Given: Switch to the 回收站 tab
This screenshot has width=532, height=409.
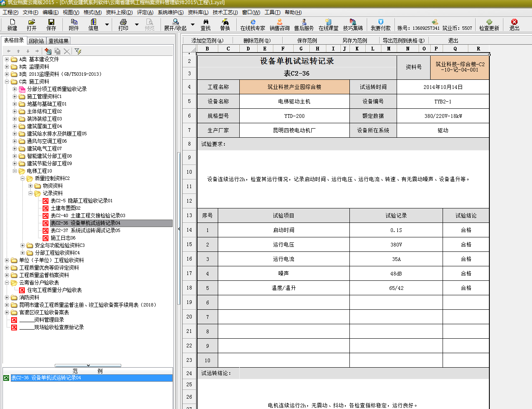Looking at the screenshot, I should click(x=36, y=41).
